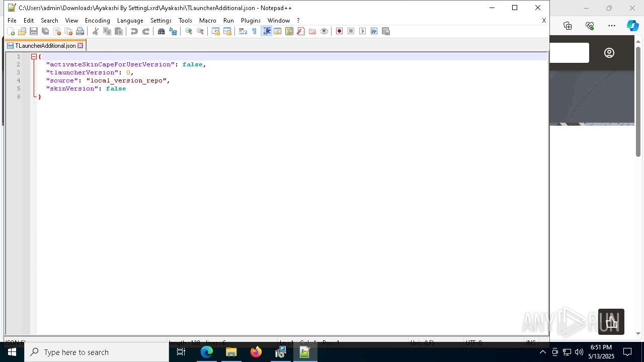Screen dimensions: 644x362
Task: Stop macro recording square icon
Action: pyautogui.click(x=351, y=31)
